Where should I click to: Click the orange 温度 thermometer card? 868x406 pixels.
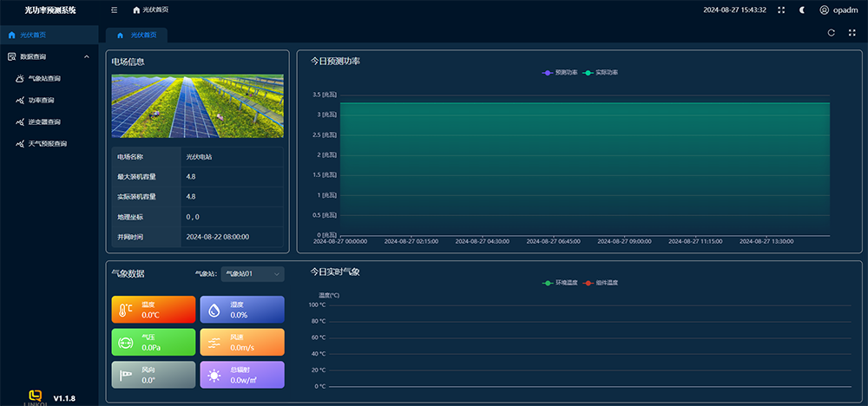(152, 310)
